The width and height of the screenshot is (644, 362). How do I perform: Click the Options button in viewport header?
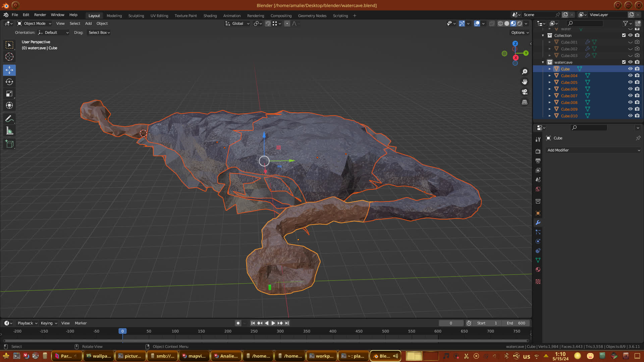520,33
